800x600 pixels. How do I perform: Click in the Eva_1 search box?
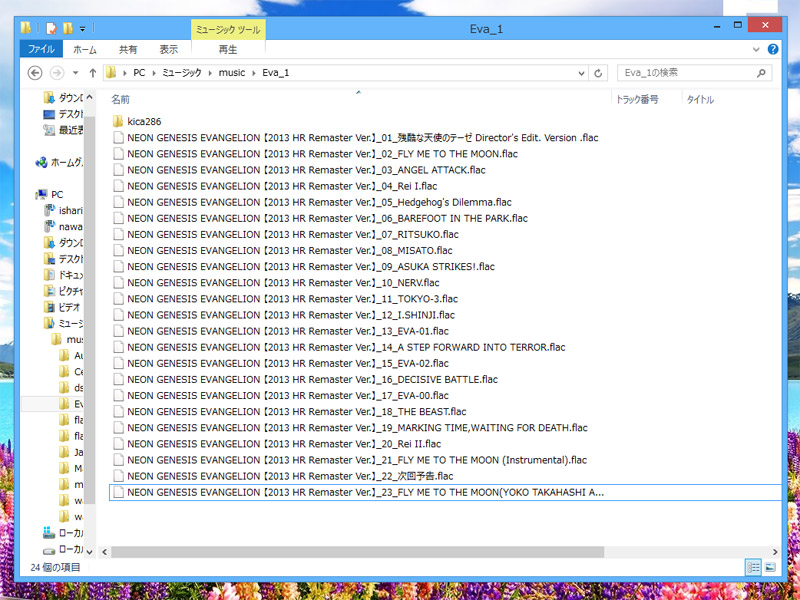pyautogui.click(x=684, y=73)
